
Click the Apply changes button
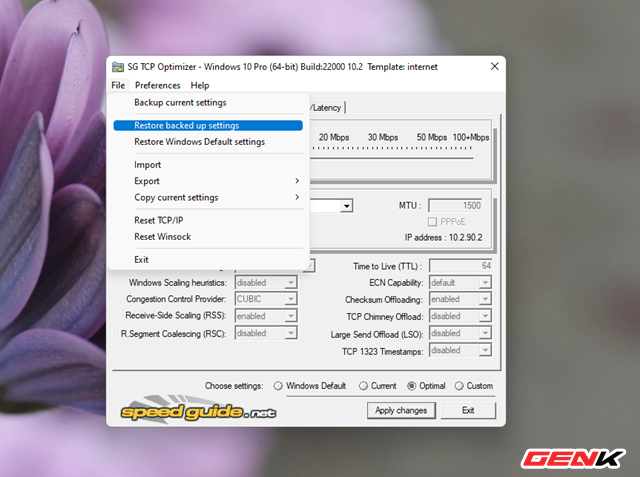401,410
